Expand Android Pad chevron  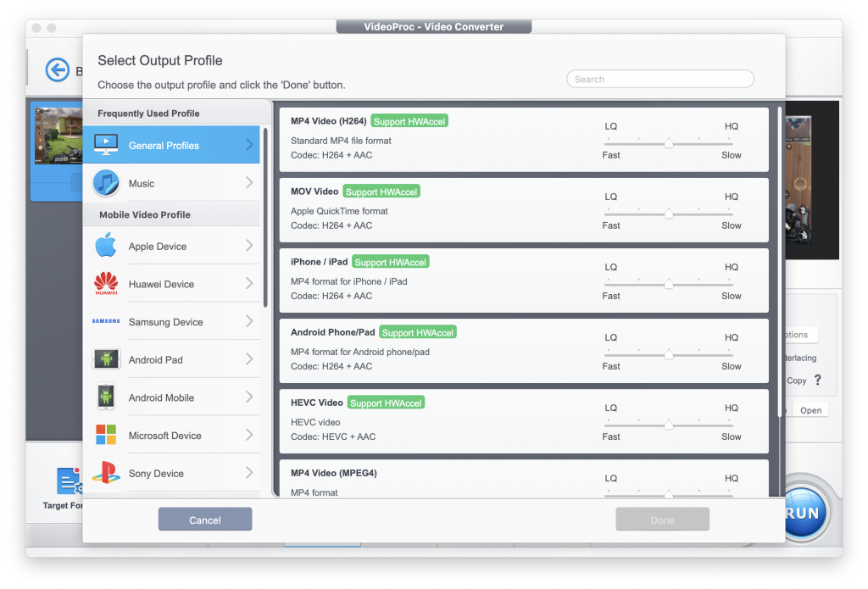249,359
